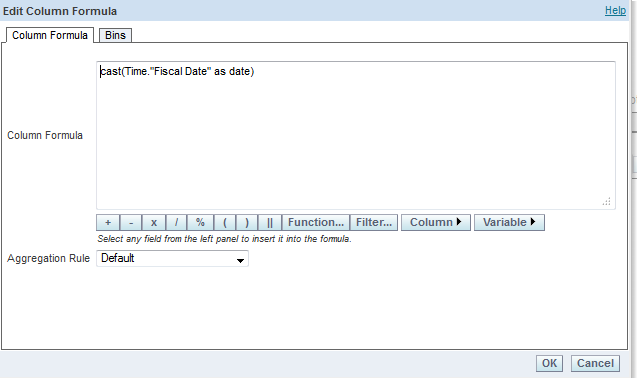This screenshot has width=637, height=378.
Task: Expand the Variable menu button
Action: 509,223
